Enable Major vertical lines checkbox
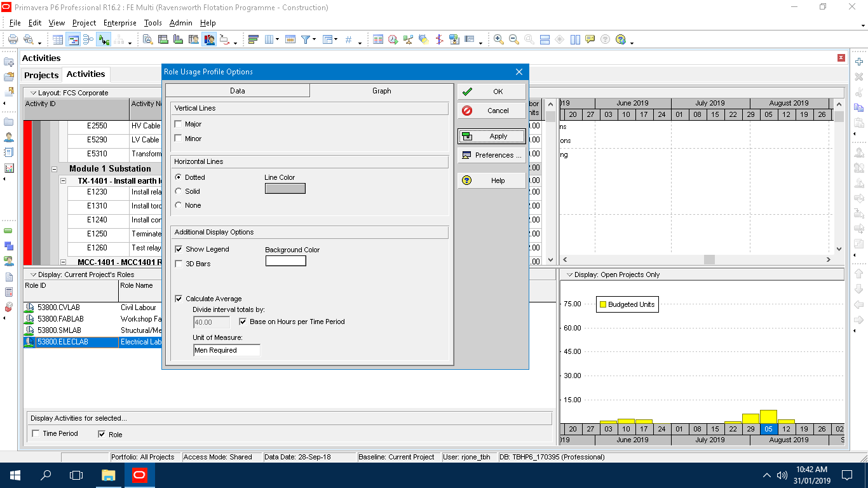Viewport: 868px width, 488px height. [x=179, y=124]
